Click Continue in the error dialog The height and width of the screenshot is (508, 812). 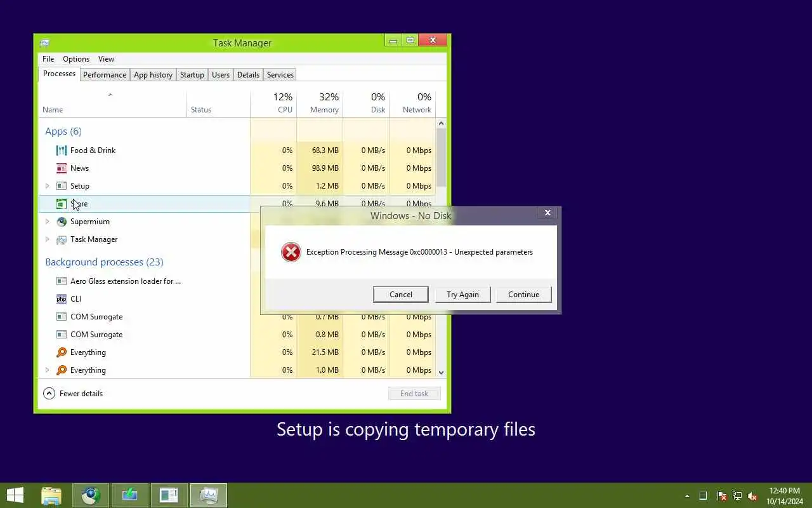click(523, 295)
